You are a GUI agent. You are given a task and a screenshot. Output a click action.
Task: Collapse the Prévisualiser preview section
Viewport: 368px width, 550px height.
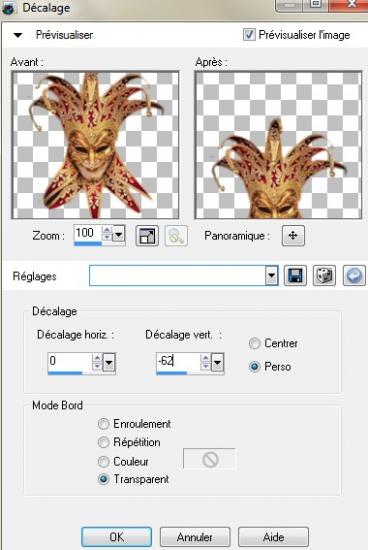tap(18, 35)
